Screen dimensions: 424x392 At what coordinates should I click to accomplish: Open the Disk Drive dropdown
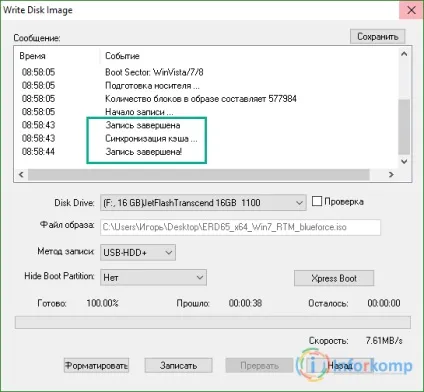[203, 203]
